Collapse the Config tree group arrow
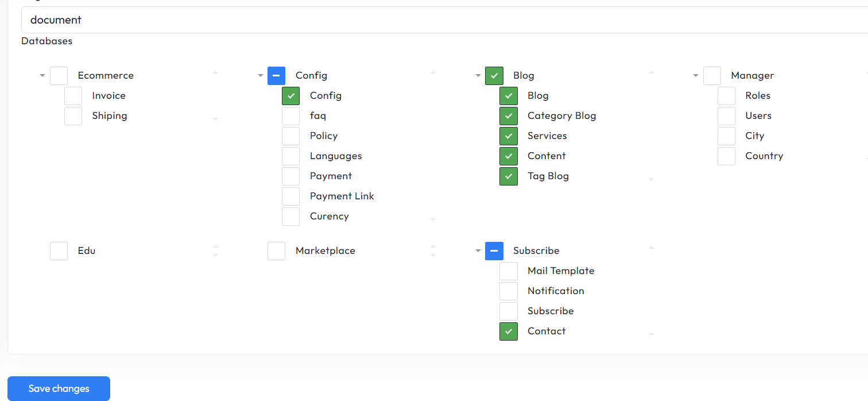 261,76
